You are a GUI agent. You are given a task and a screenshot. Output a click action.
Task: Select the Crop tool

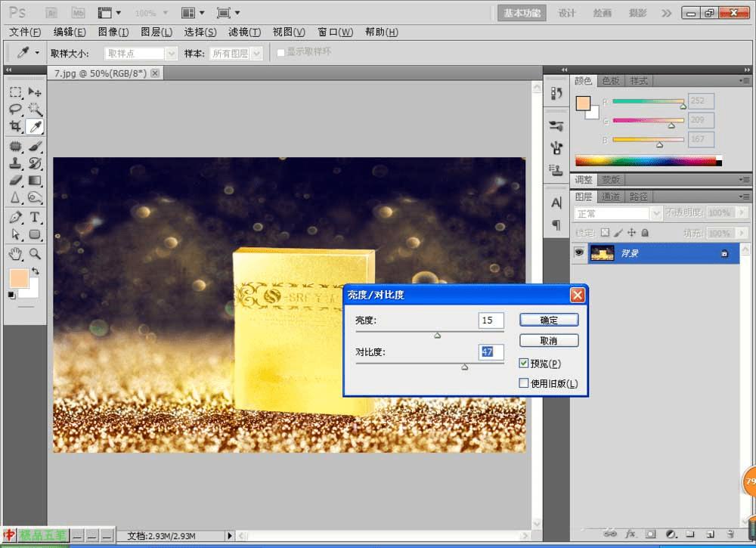pos(15,126)
